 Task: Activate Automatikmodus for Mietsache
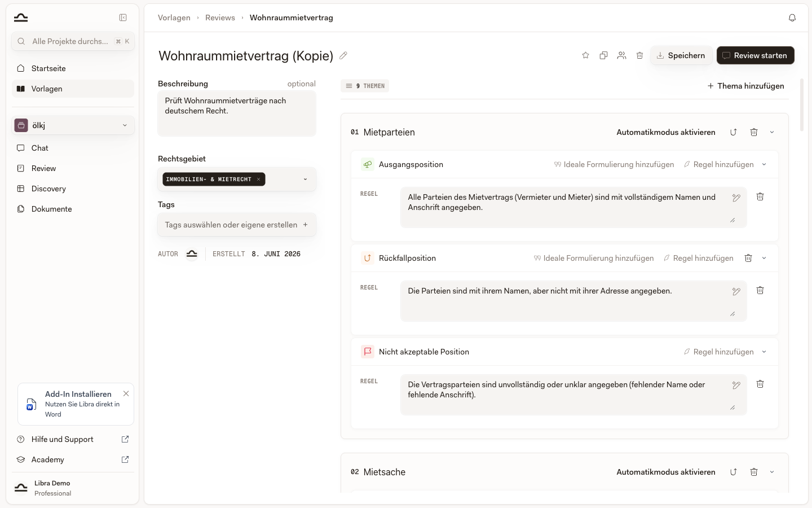665,472
